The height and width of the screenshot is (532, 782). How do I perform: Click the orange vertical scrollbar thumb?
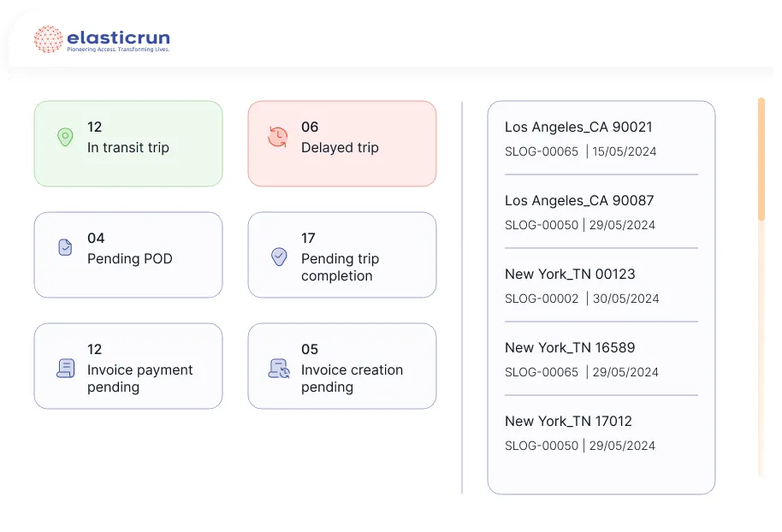point(761,158)
